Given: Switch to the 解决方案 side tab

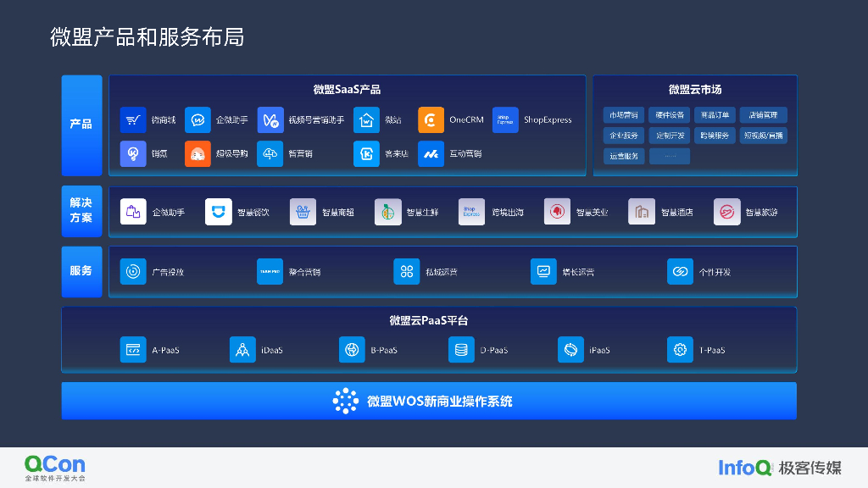Looking at the screenshot, I should click(81, 211).
